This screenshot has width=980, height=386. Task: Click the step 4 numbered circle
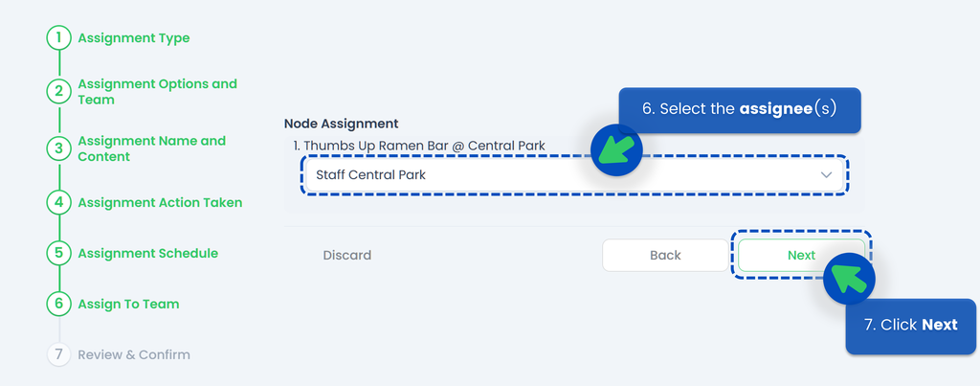pyautogui.click(x=58, y=202)
